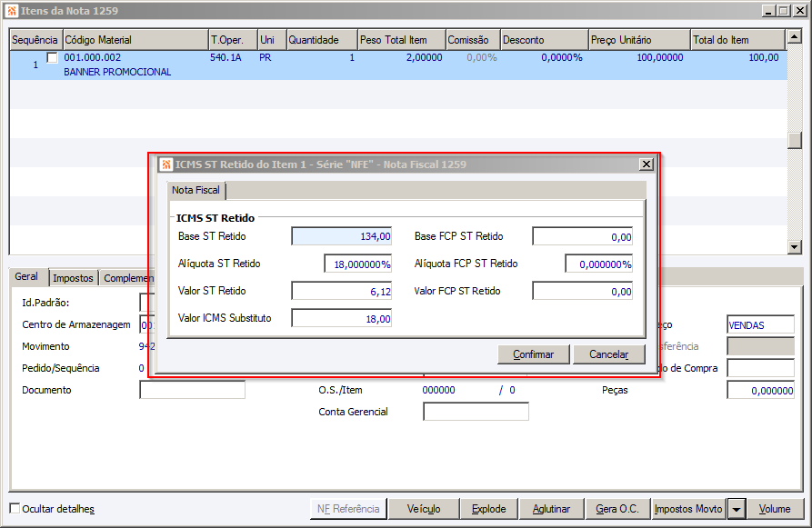Confirm the ICMS ST Retido values
This screenshot has width=812, height=528.
(x=534, y=354)
